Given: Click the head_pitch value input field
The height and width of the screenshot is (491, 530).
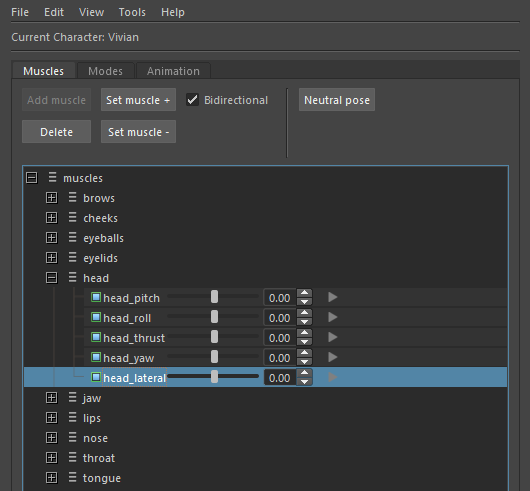Looking at the screenshot, I should (280, 298).
